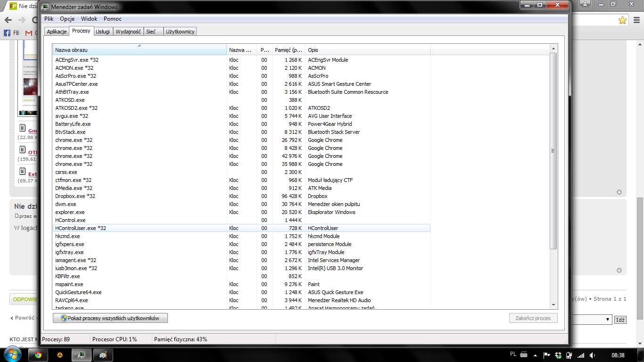This screenshot has width=644, height=362.
Task: Sort by Nazwa obrazu column header
Action: 139,50
